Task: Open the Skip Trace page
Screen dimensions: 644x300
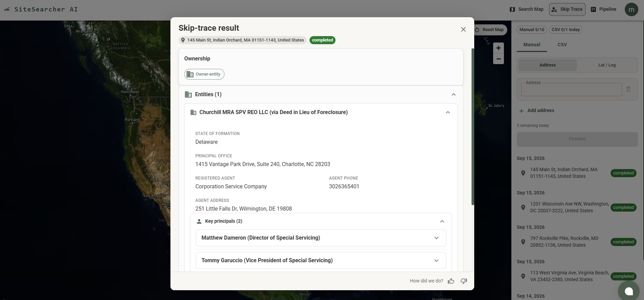Action: [567, 9]
